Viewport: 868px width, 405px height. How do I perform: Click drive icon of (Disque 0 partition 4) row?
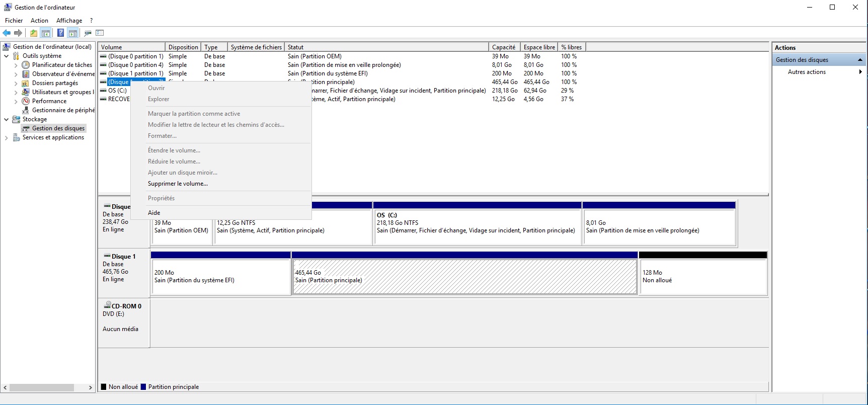coord(103,65)
